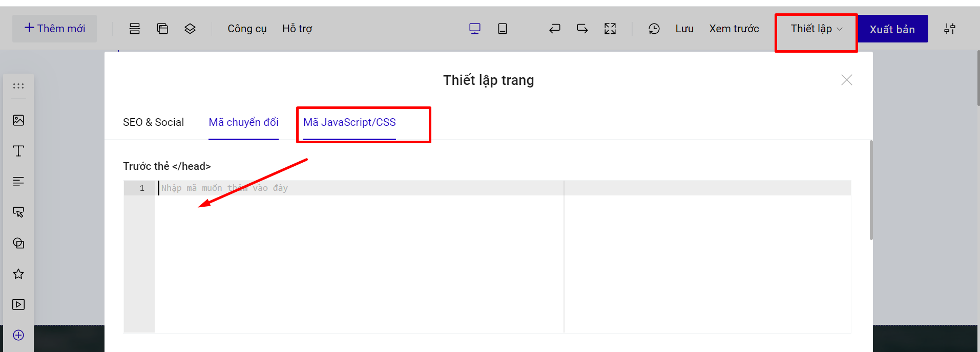This screenshot has height=352, width=980.
Task: Toggle fullscreen expand icon
Action: (x=610, y=29)
